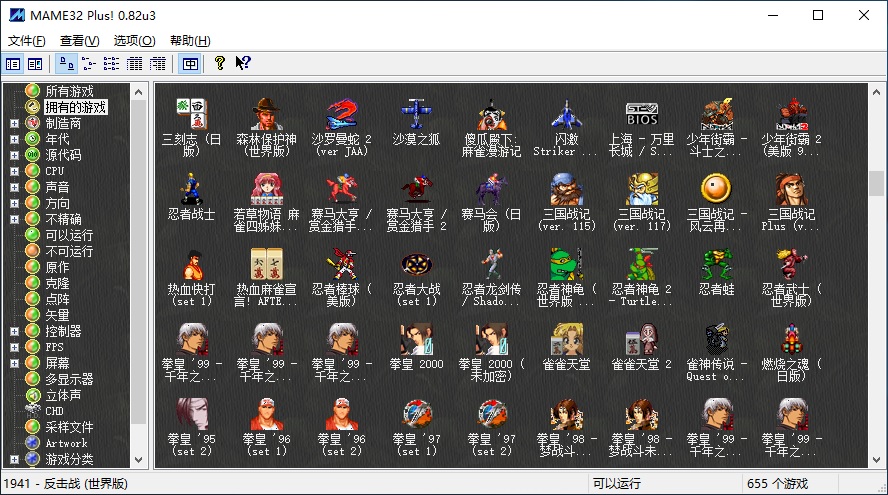
Task: Activate the context help arrow icon
Action: click(243, 63)
